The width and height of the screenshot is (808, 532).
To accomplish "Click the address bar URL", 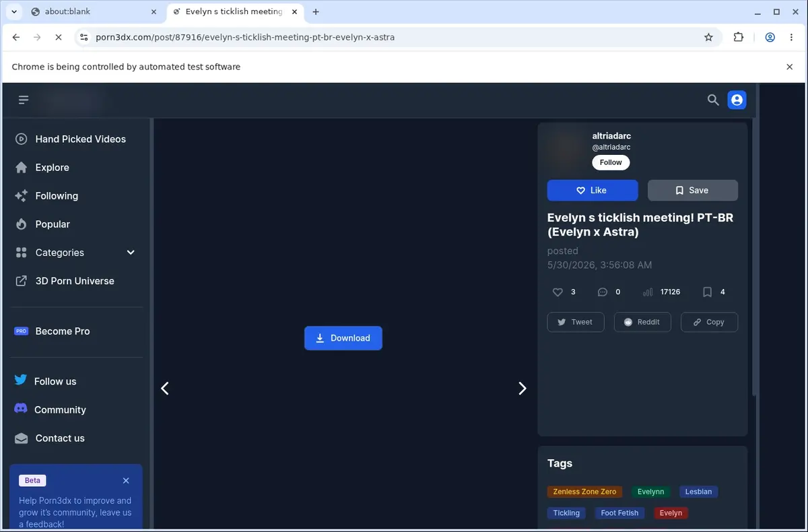I will 245,37.
